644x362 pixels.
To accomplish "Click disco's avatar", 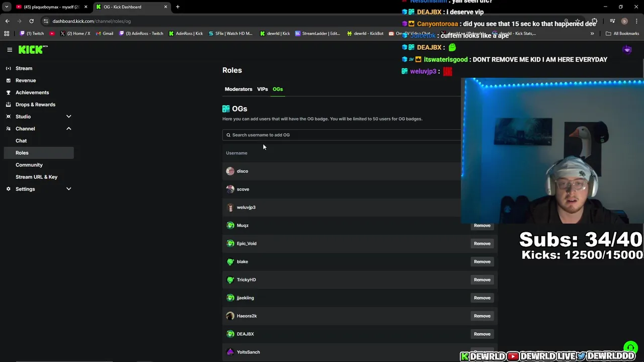I will pyautogui.click(x=230, y=171).
